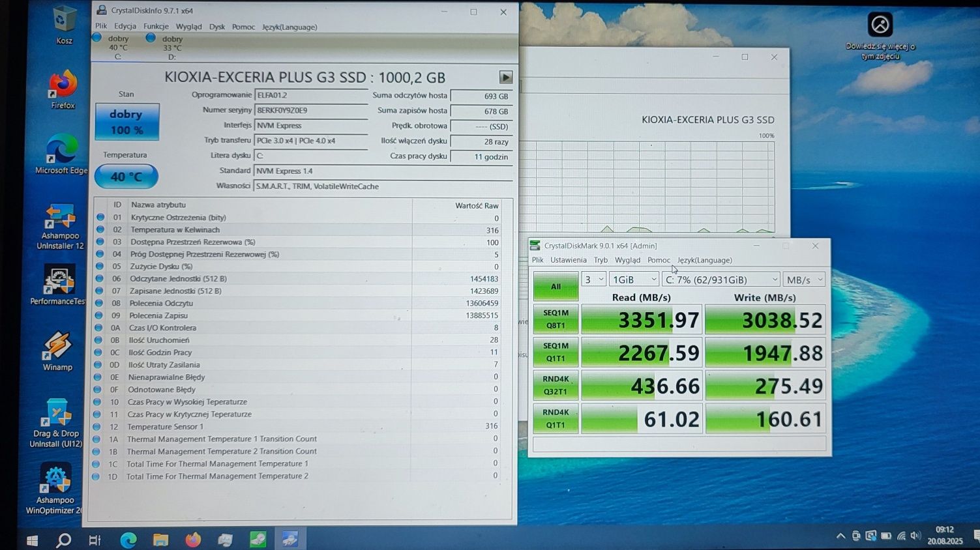The height and width of the screenshot is (550, 980).
Task: Open the Pomoc menu in CrystalDiskMark
Action: pyautogui.click(x=659, y=260)
